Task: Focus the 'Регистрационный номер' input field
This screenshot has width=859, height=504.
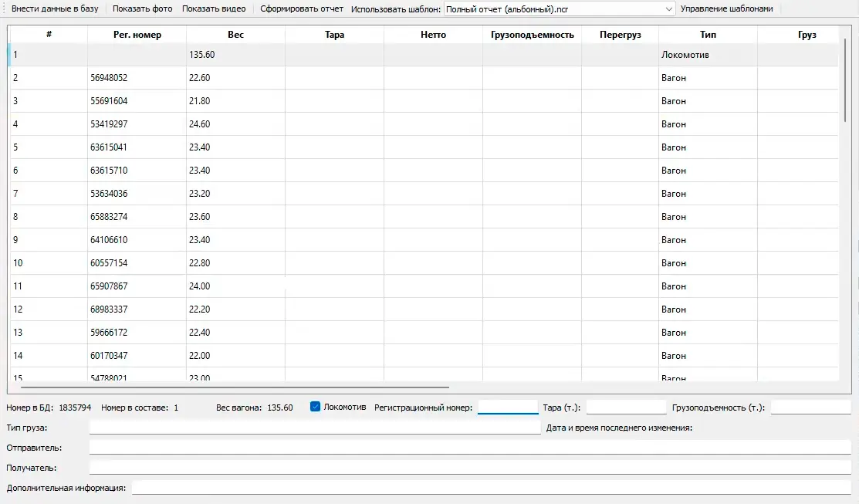Action: pos(507,407)
